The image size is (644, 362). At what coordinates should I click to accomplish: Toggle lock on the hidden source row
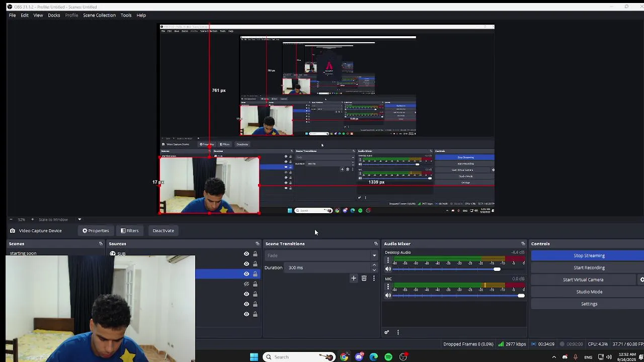click(255, 284)
